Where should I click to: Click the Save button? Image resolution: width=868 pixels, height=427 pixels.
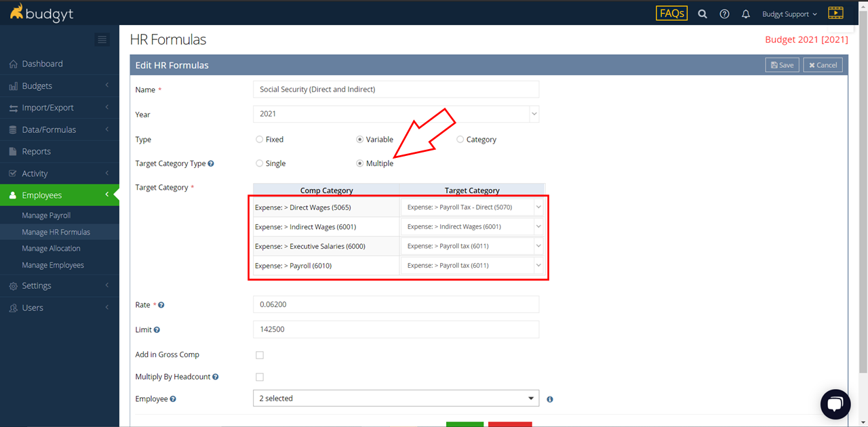pos(782,65)
